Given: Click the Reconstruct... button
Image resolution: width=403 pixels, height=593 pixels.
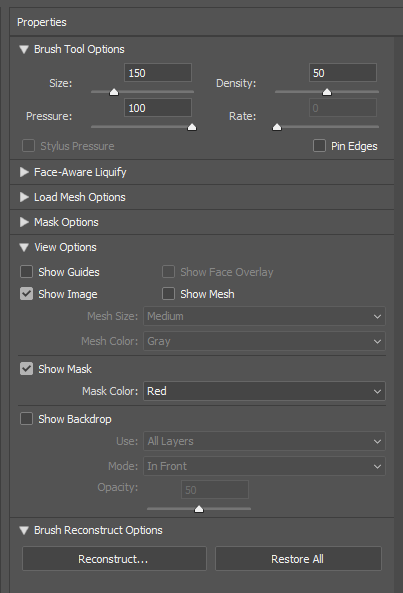Looking at the screenshot, I should pos(114,559).
